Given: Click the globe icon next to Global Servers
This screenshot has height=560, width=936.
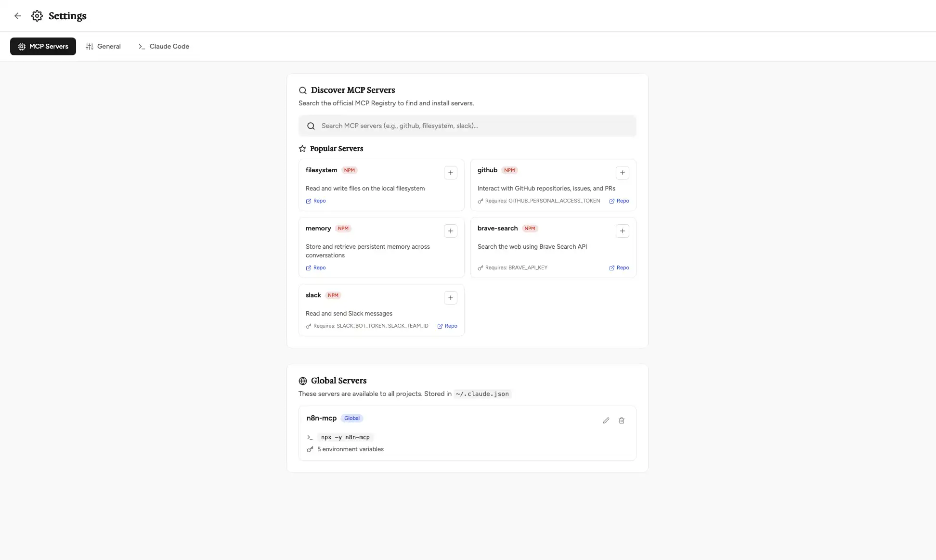Looking at the screenshot, I should [302, 381].
